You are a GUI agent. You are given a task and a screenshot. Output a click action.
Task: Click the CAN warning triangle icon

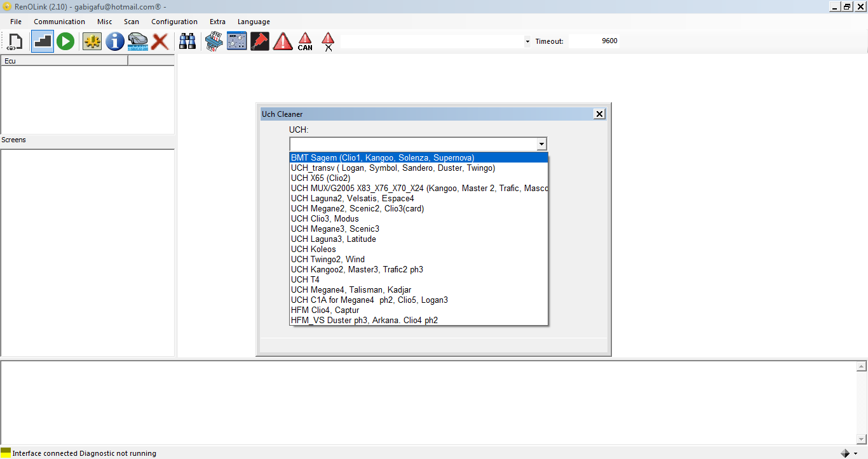point(305,42)
